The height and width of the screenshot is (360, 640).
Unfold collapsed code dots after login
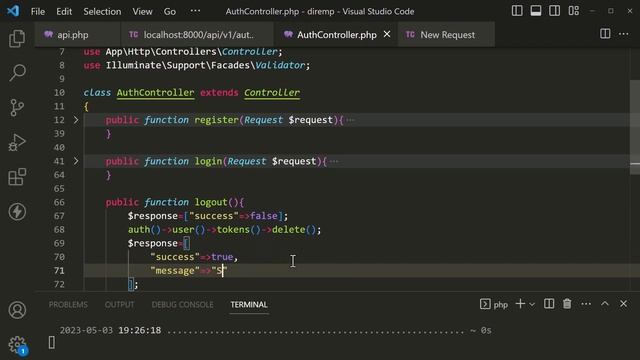[334, 161]
